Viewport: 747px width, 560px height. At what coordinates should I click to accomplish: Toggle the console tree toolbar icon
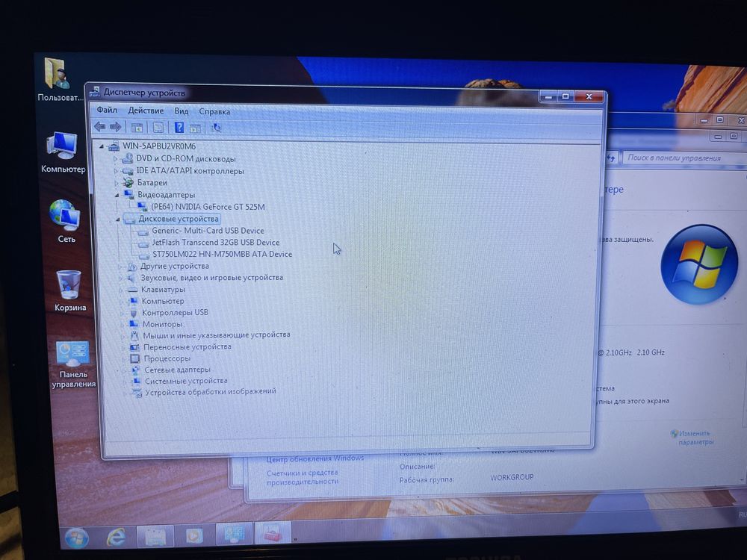137,128
